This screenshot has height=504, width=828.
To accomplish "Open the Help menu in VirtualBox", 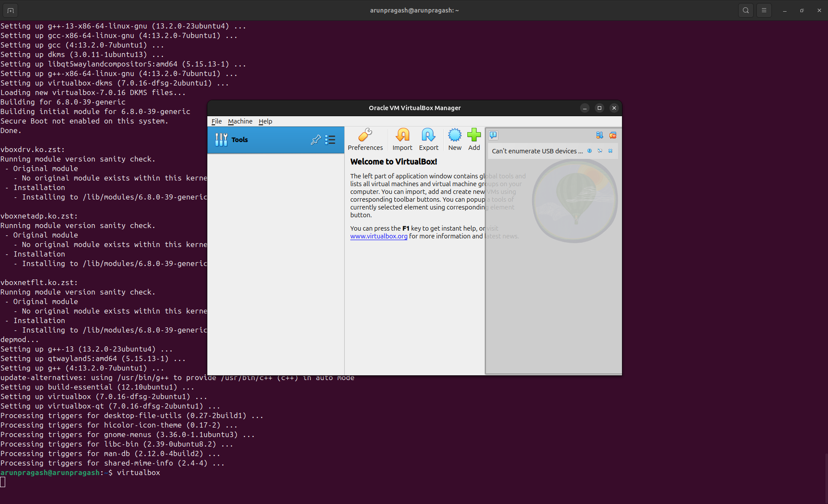I will (265, 121).
